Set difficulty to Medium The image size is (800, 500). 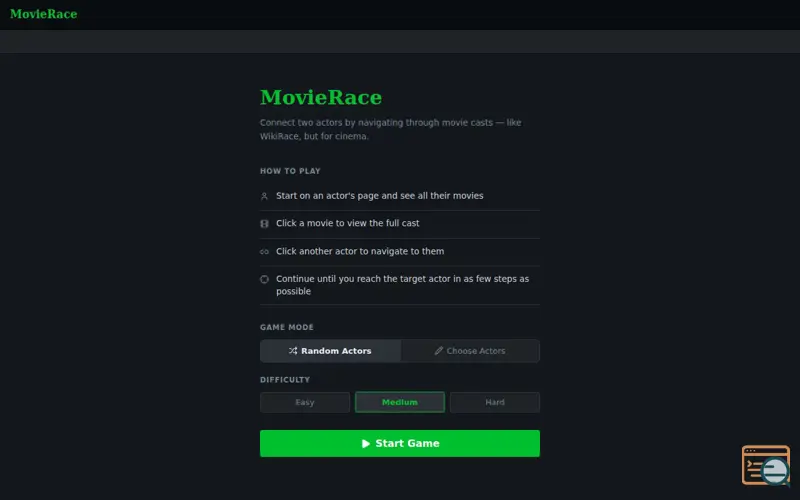(x=399, y=402)
